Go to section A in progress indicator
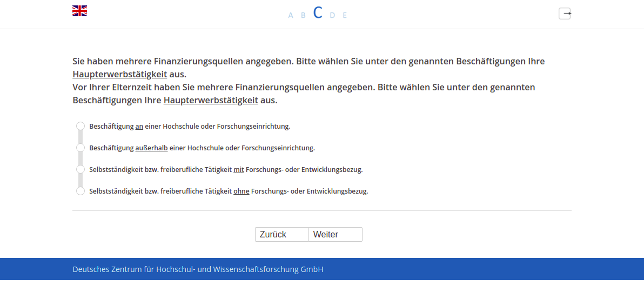This screenshot has height=285, width=644. [291, 16]
